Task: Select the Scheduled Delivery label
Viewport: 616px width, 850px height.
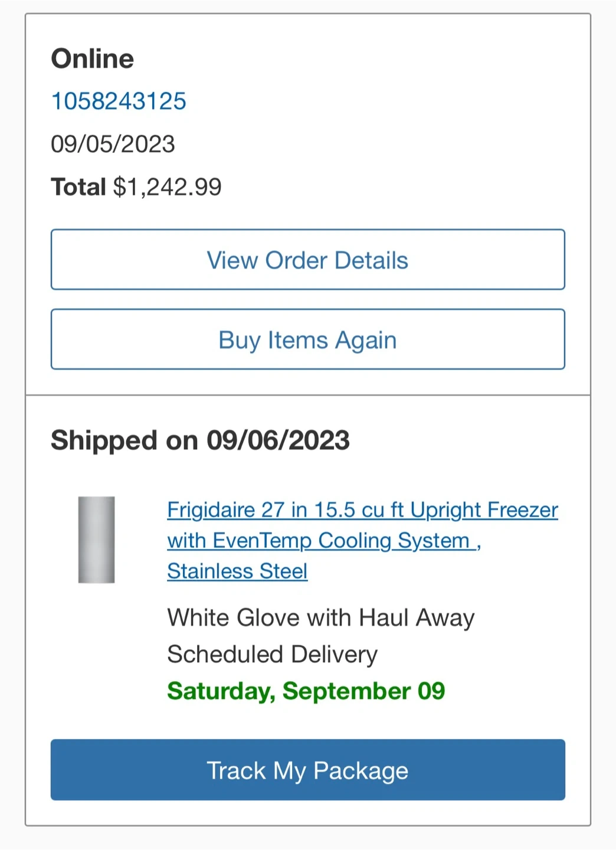Action: click(x=272, y=655)
